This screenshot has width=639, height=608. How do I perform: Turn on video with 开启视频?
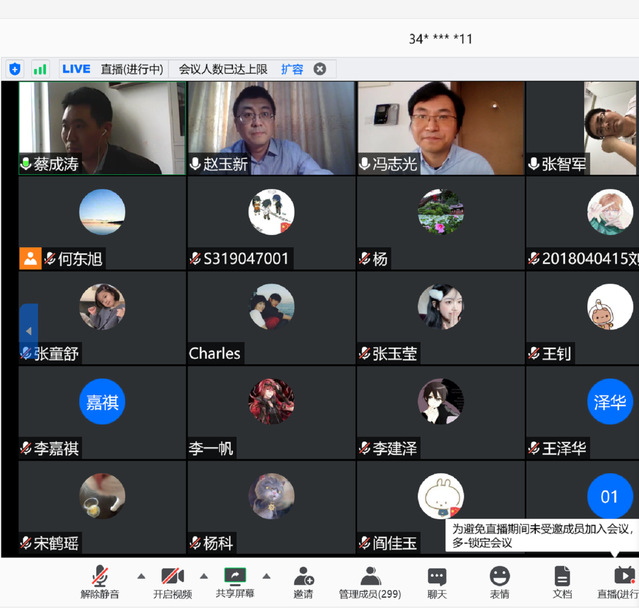[171, 577]
